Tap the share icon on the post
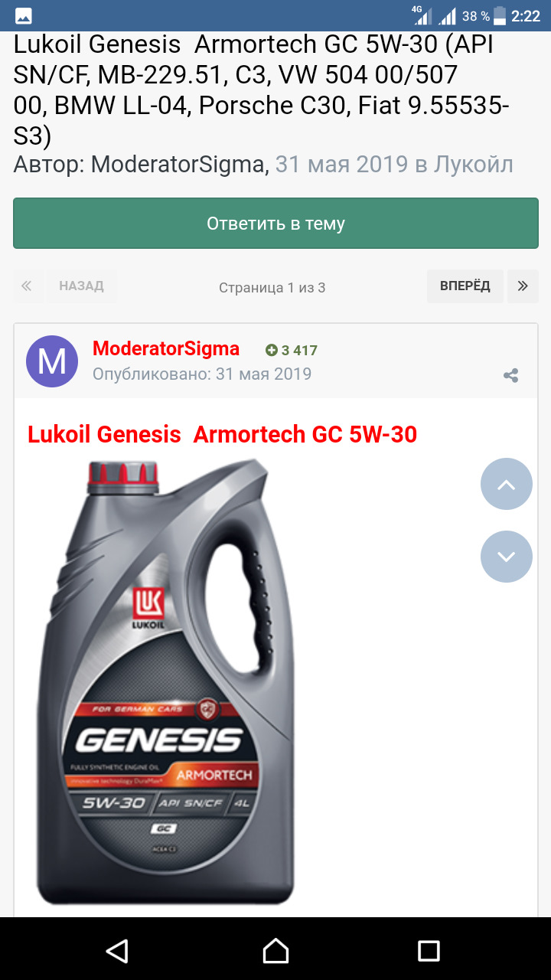The width and height of the screenshot is (551, 980). click(x=510, y=375)
